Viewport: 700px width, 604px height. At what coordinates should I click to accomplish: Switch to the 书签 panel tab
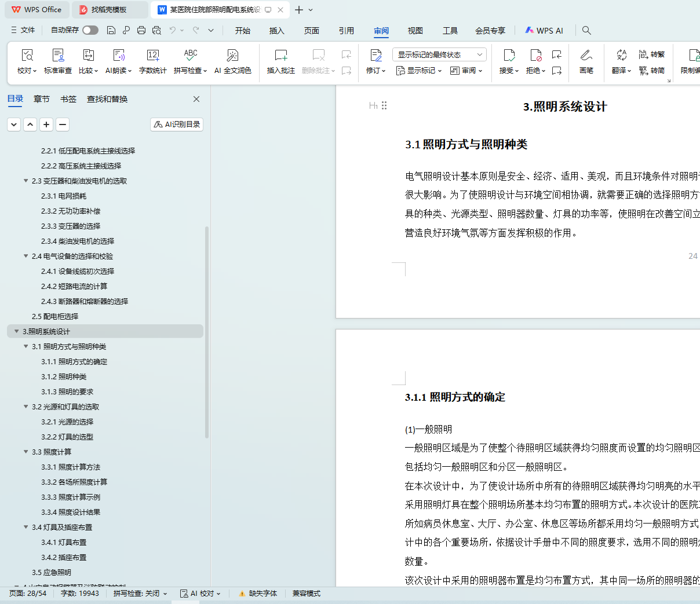[x=68, y=99]
